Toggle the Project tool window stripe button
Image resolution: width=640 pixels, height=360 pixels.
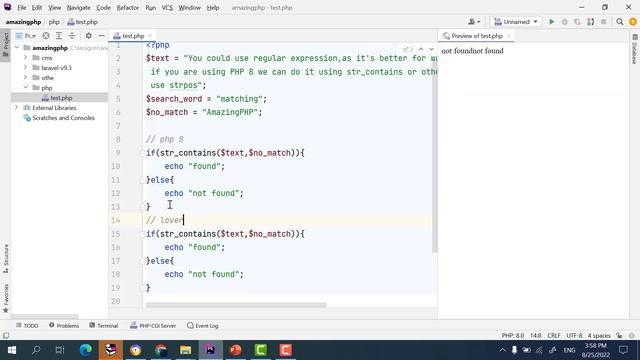(6, 45)
